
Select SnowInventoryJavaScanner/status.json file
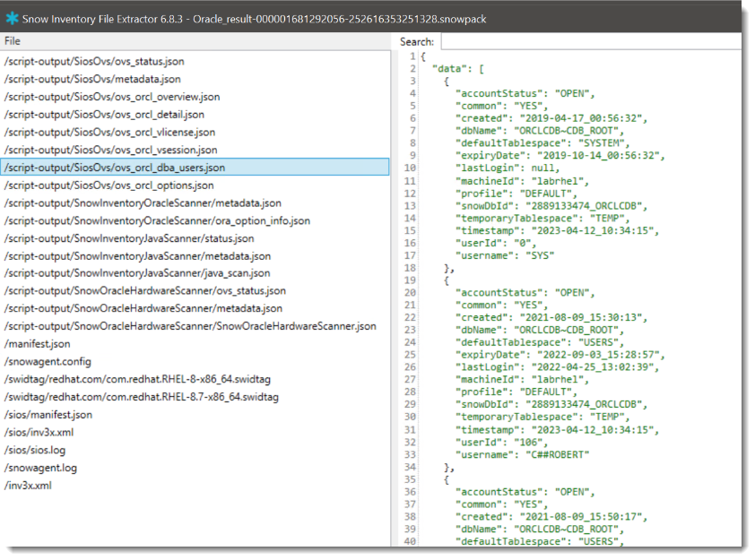click(129, 238)
